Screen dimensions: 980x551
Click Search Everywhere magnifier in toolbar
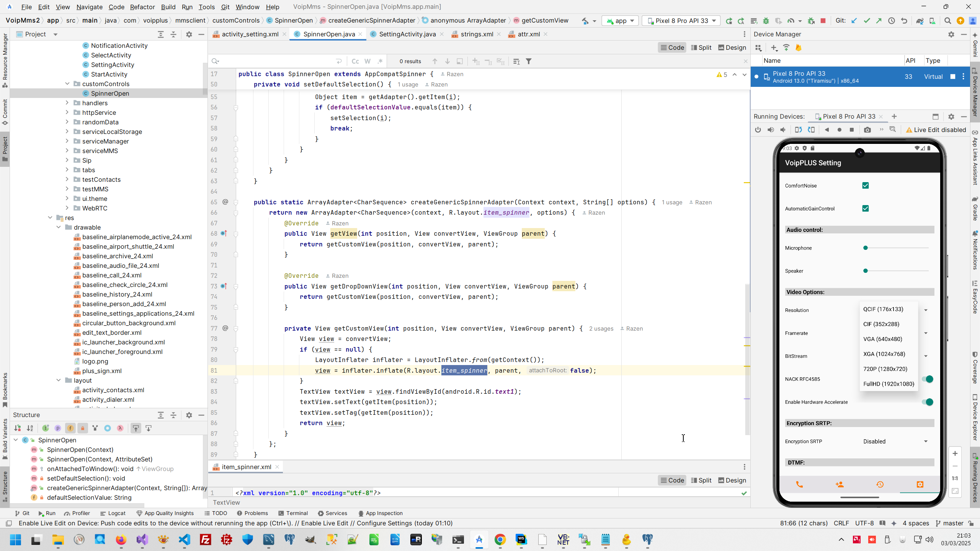coord(947,21)
